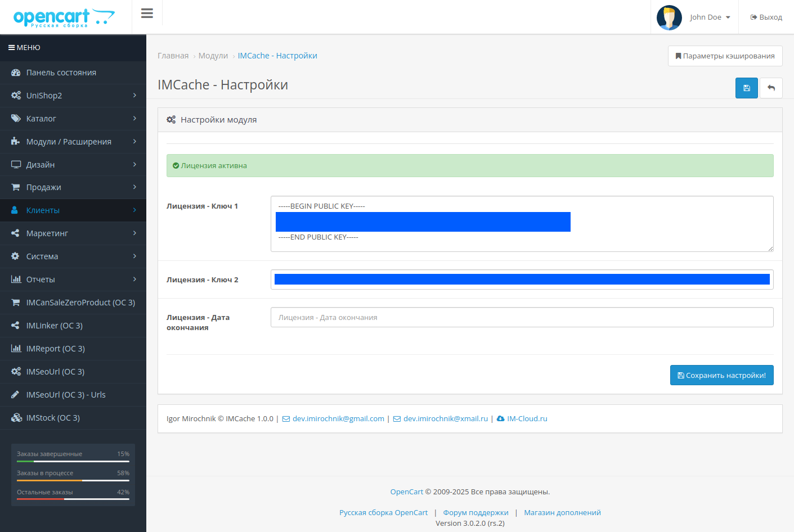Click the Заказы завершенные progress bar

73,461
